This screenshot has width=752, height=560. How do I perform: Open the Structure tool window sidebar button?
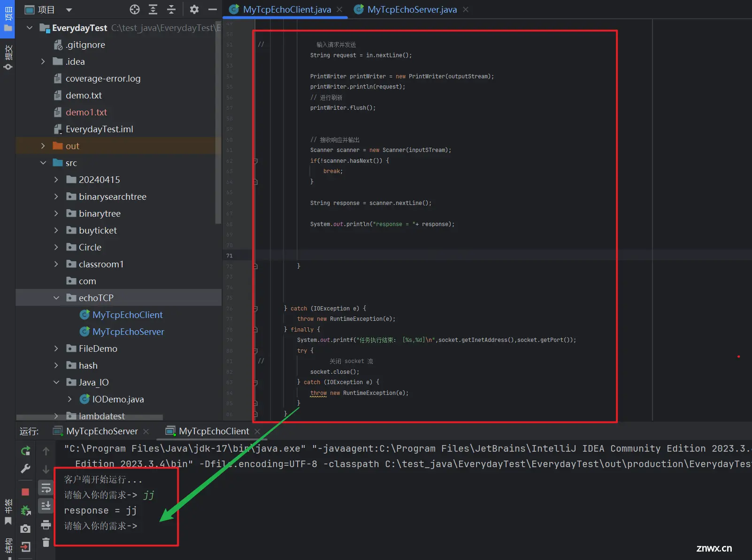[8, 547]
